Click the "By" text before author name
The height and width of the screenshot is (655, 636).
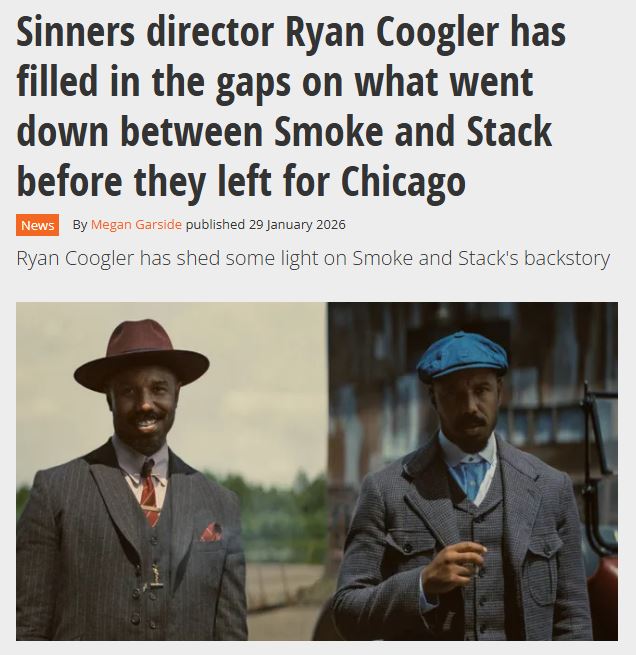click(x=80, y=224)
